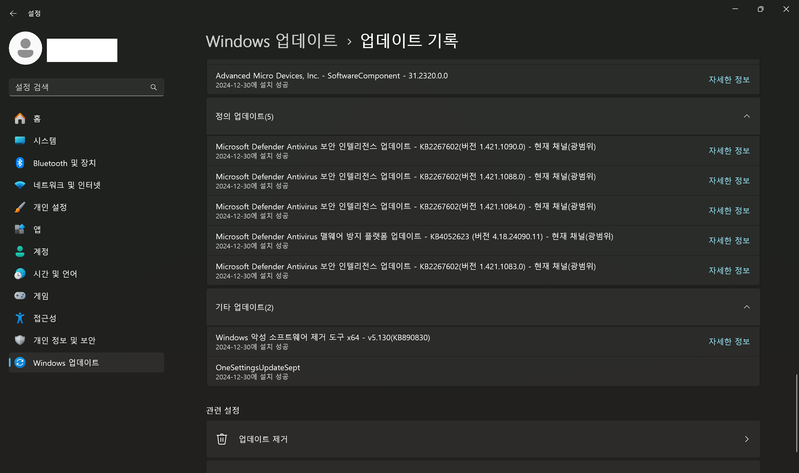Click the Defender 1.421.1090.0 update title text
Viewport: 799px width, 473px height.
[x=406, y=146]
